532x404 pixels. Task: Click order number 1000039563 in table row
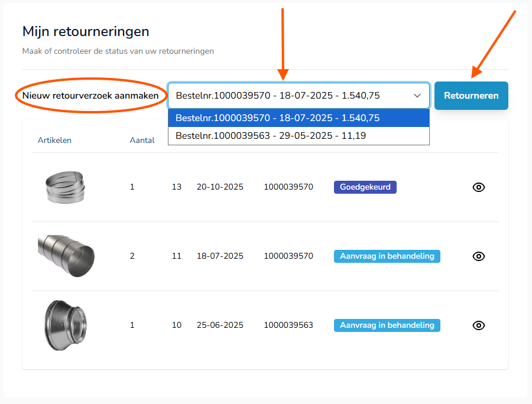[x=288, y=325]
